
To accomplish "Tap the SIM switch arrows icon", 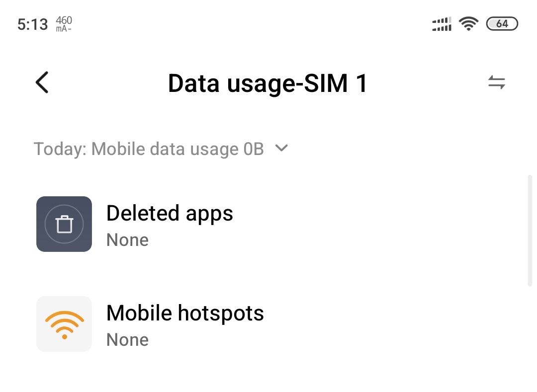I will [496, 82].
